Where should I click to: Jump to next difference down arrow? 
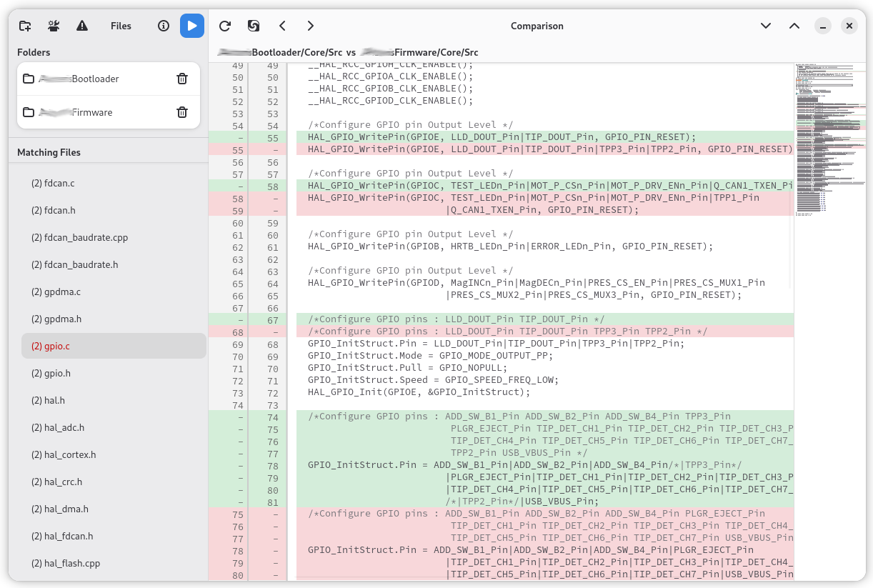pos(766,26)
